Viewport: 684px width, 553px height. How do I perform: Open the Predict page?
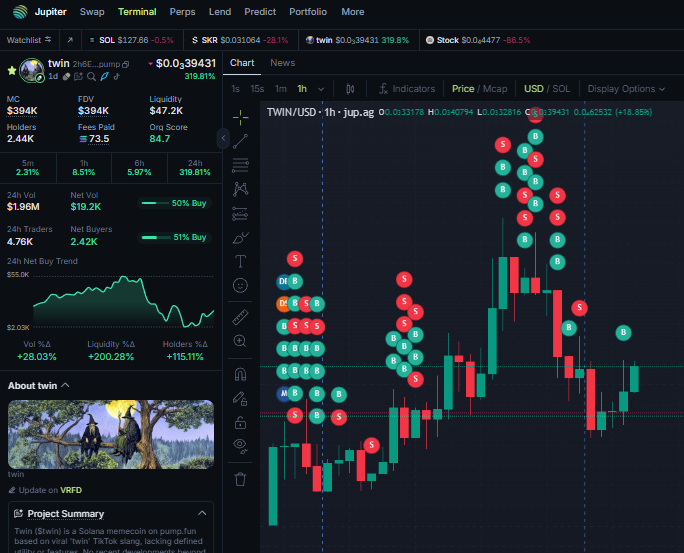click(x=260, y=12)
